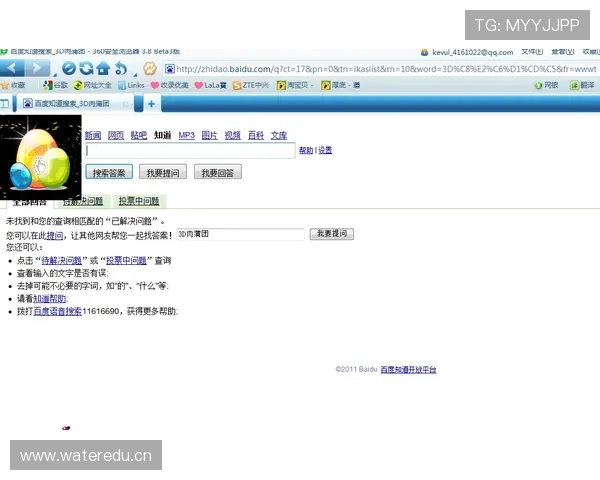
Task: Focus the main Baidu Zhidao search box
Action: (190, 150)
